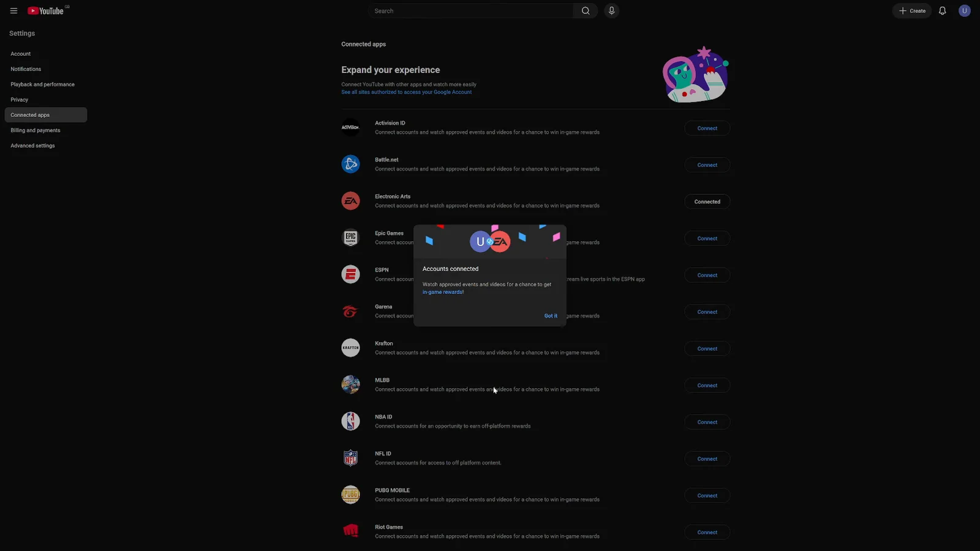Connect Battle.net account

(707, 165)
